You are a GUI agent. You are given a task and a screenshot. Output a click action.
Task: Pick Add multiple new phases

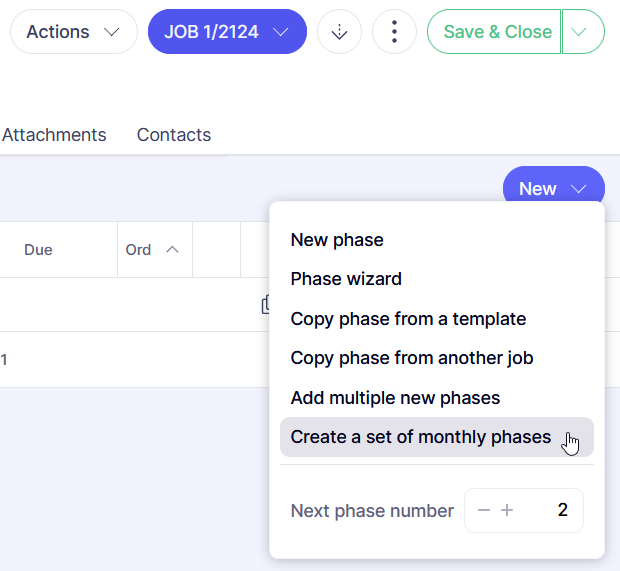pyautogui.click(x=395, y=398)
